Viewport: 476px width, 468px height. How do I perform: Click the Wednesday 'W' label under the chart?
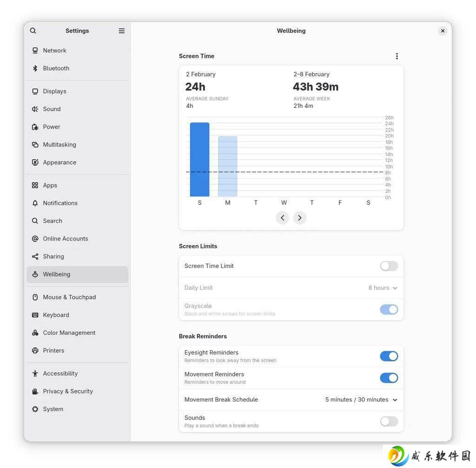pyautogui.click(x=284, y=203)
